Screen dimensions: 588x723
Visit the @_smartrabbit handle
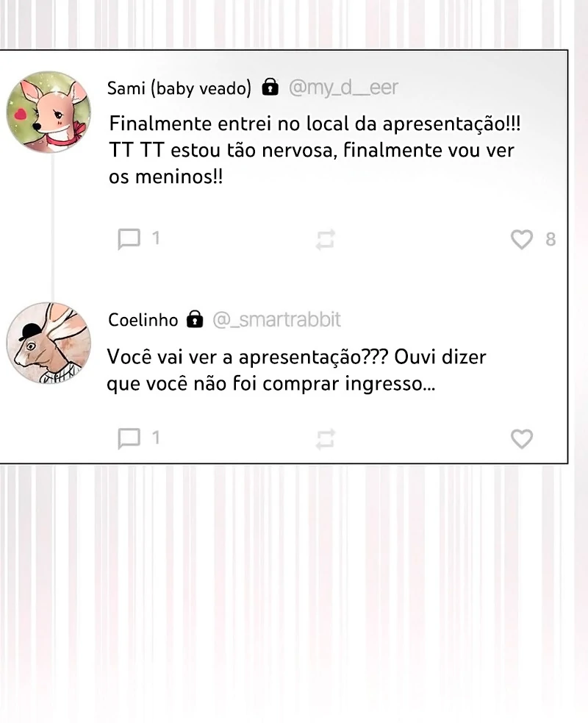tap(276, 319)
